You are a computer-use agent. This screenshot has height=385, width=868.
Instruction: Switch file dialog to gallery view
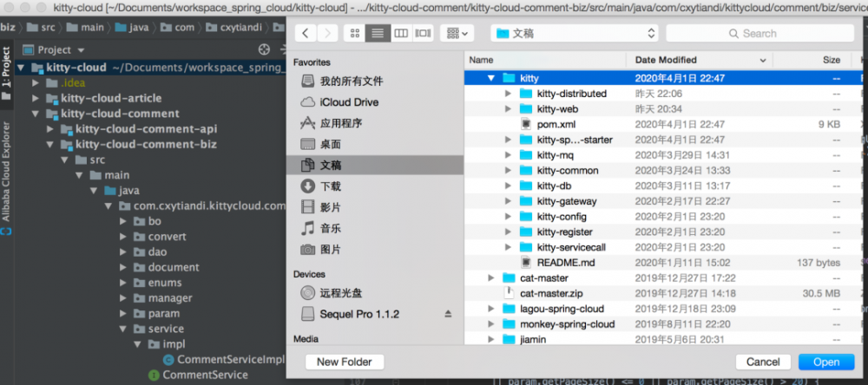tap(424, 33)
